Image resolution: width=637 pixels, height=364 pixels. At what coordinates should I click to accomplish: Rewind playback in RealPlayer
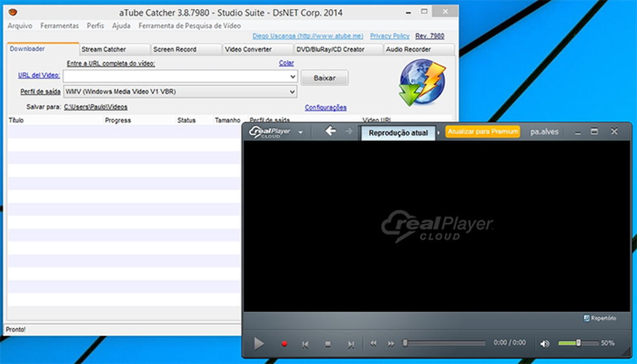(x=374, y=344)
